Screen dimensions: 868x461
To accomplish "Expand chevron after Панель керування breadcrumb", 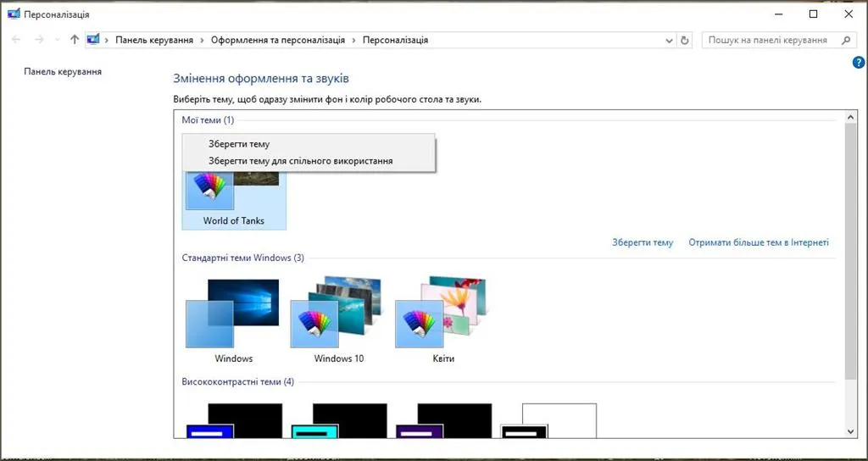I will click(x=202, y=40).
